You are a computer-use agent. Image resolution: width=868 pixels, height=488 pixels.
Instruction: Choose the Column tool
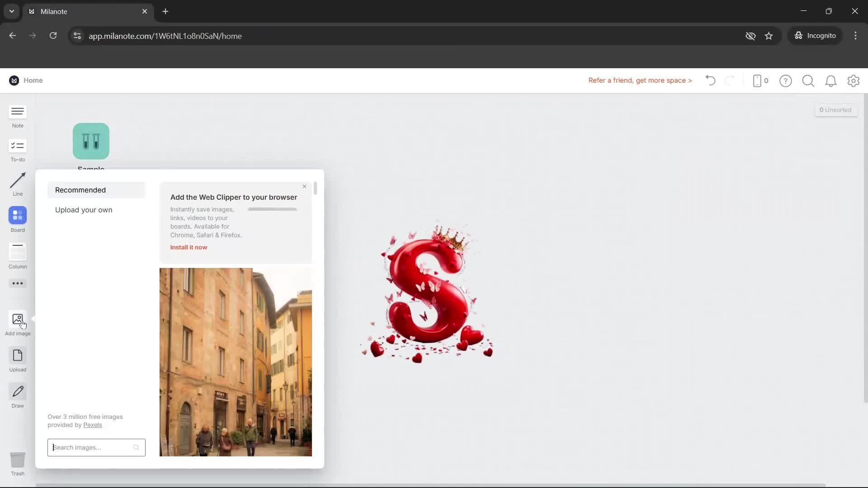18,252
